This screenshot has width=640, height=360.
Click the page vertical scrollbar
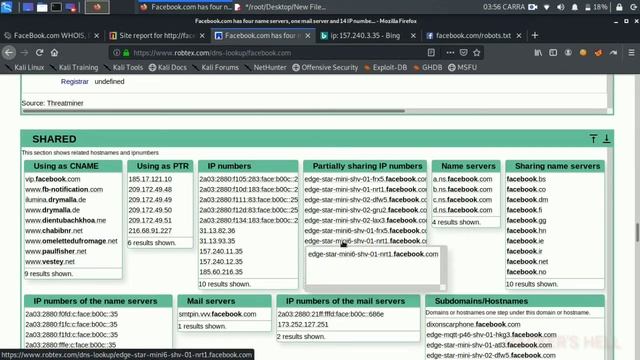637,232
